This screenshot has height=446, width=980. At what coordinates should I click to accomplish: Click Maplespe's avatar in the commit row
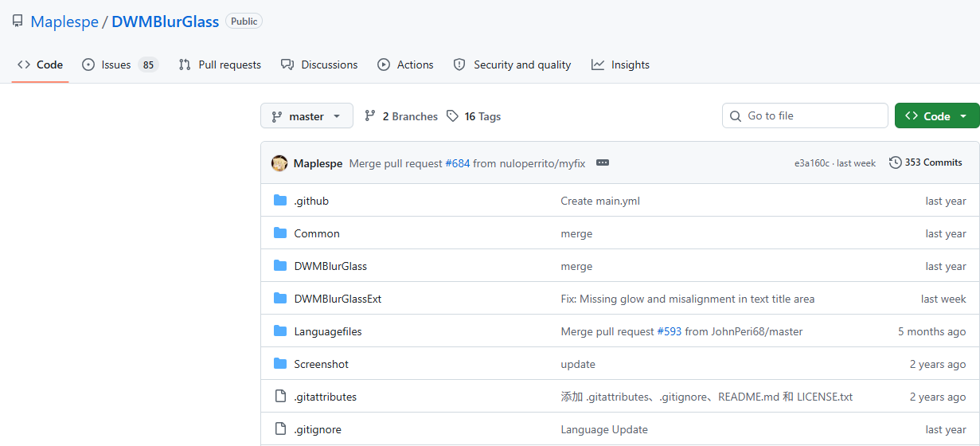(x=279, y=163)
